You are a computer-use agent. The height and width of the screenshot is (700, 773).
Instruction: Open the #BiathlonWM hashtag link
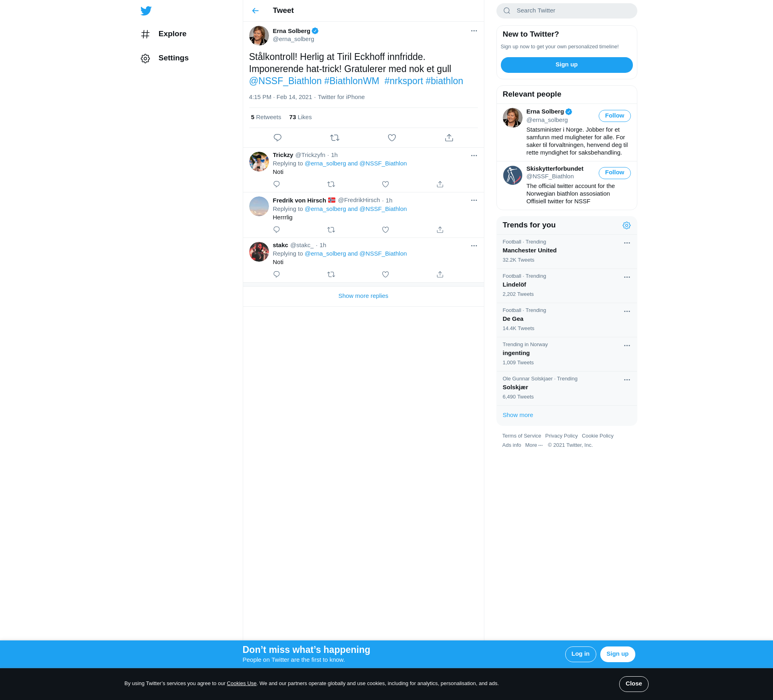[x=351, y=81]
